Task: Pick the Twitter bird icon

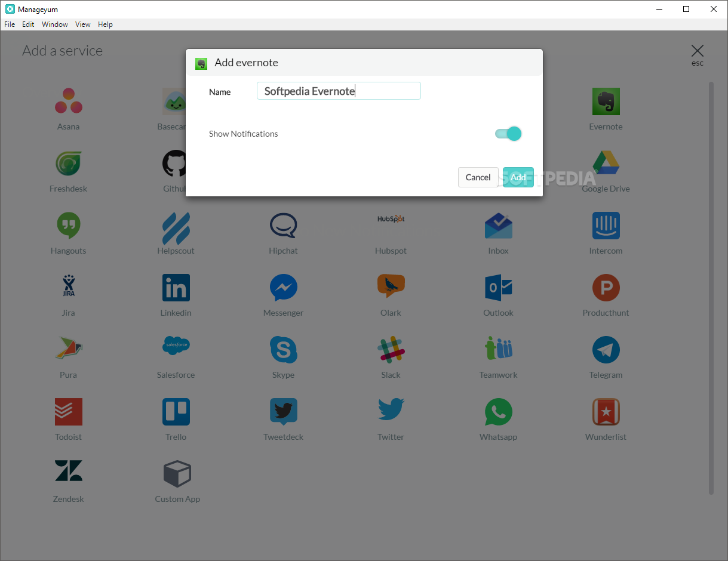Action: click(391, 411)
